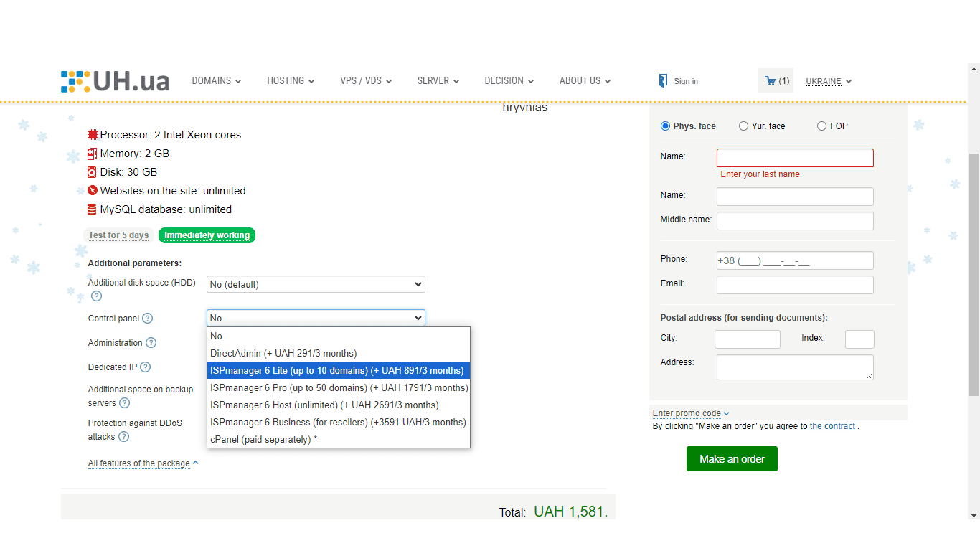Click the scrollbar down arrow

974,515
